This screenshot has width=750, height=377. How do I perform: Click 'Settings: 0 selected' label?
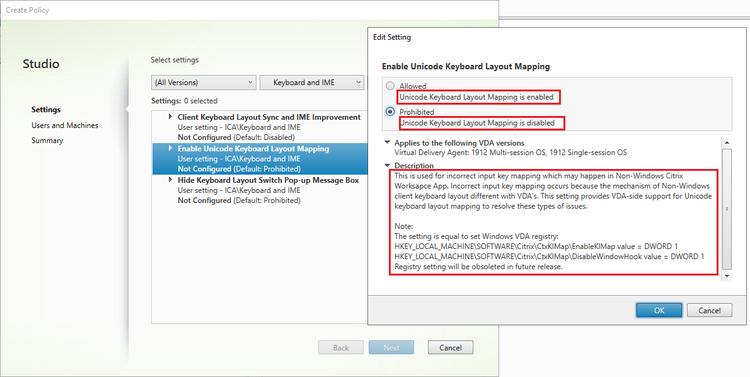184,101
